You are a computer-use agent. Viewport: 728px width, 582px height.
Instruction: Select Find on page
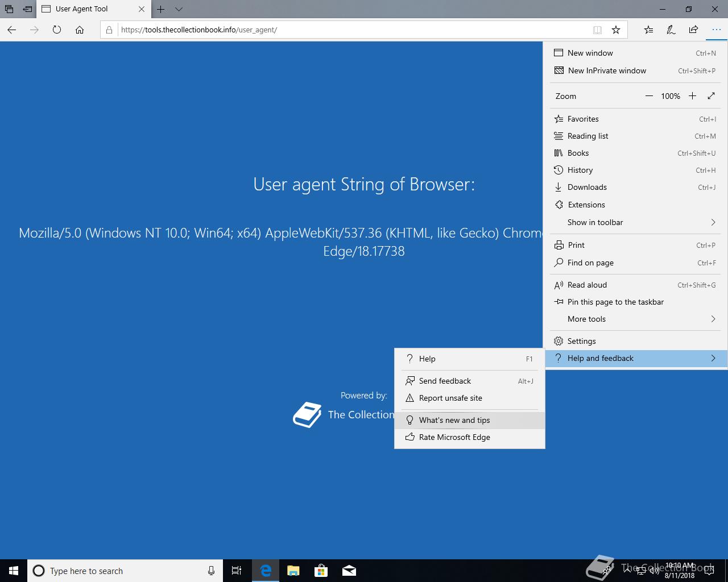635,263
